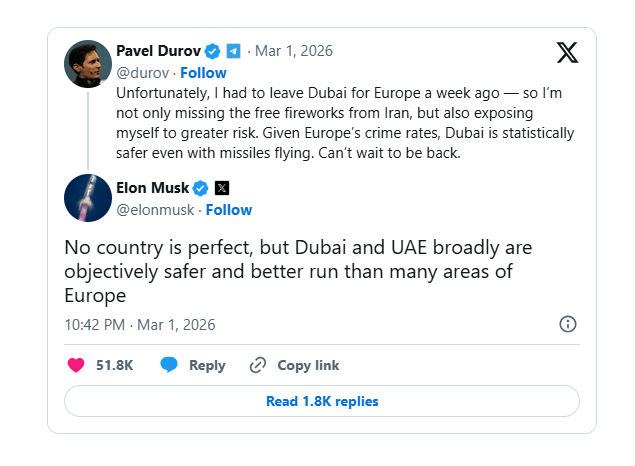Image resolution: width=635 pixels, height=466 pixels.
Task: Click Pavel Durov's verified badge
Action: [x=212, y=51]
